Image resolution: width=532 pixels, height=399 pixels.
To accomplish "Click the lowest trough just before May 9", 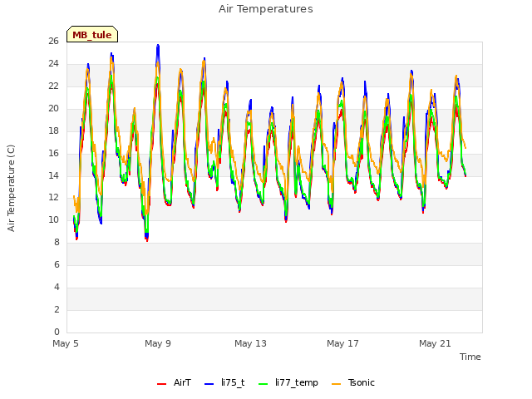I will point(147,240).
